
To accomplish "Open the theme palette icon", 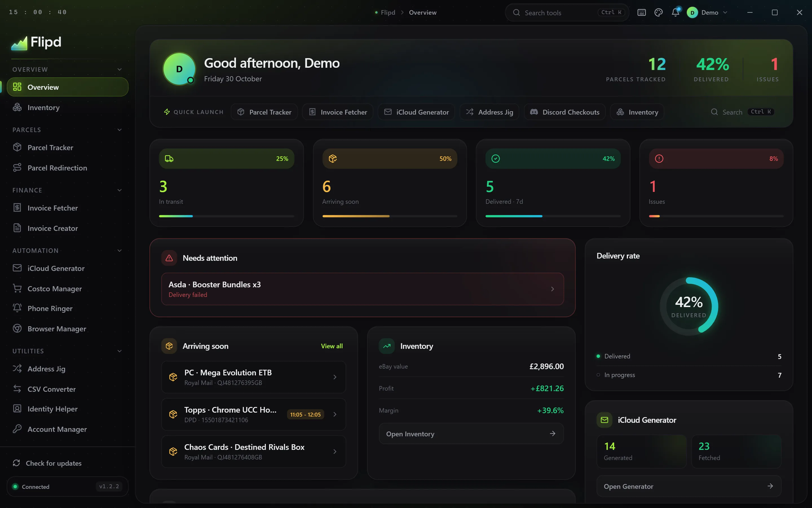I will point(658,12).
